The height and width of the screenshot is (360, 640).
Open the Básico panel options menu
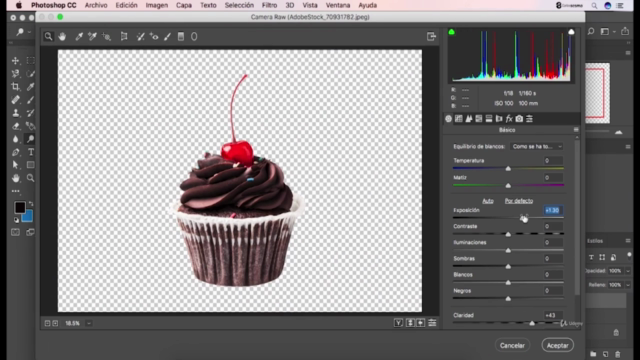[576, 130]
